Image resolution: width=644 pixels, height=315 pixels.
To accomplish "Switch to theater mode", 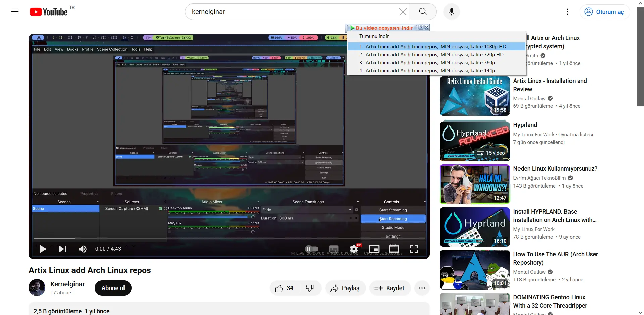I will coord(394,249).
